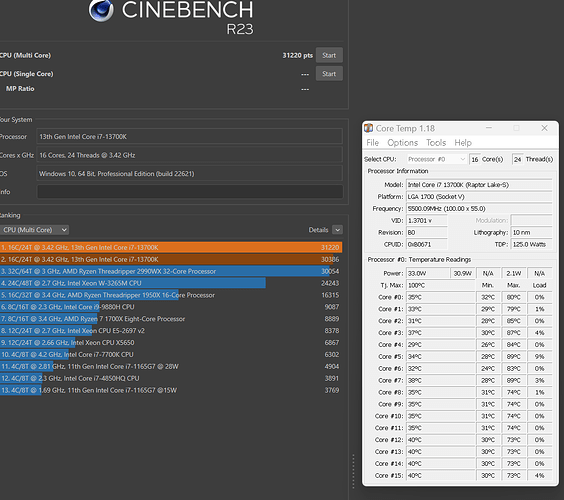The width and height of the screenshot is (564, 500).
Task: Select top-ranked 13700K entry scoring 31220
Action: coord(171,247)
